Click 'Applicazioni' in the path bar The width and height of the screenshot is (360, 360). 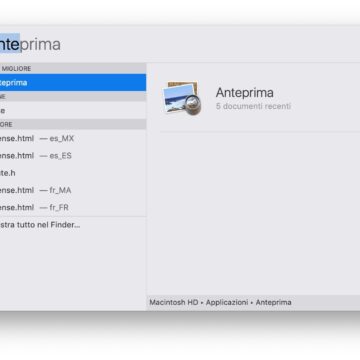click(x=227, y=302)
